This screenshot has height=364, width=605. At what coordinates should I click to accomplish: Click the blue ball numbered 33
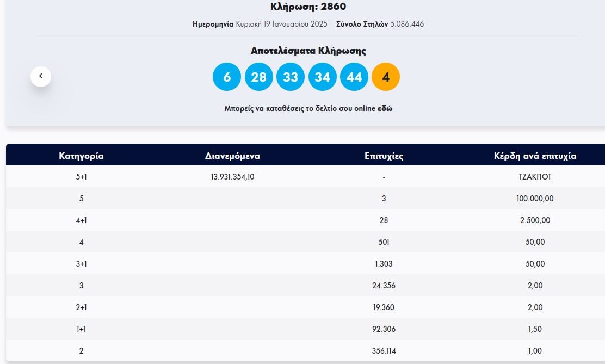pyautogui.click(x=291, y=77)
